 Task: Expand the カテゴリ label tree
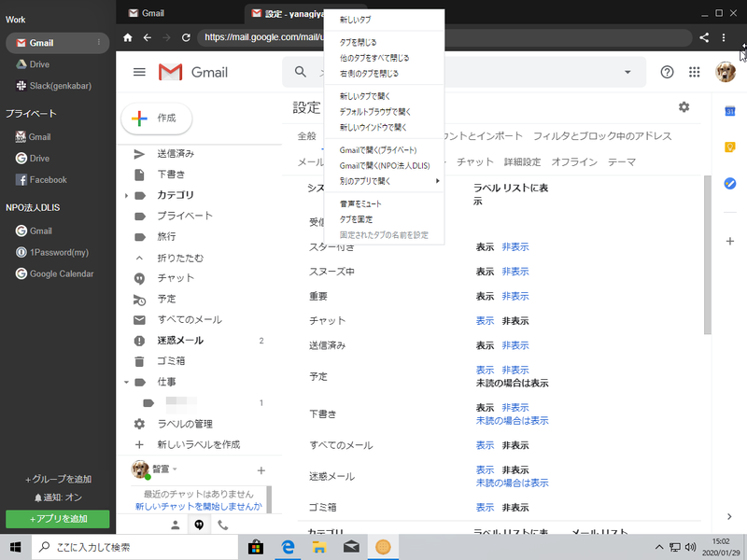point(126,195)
